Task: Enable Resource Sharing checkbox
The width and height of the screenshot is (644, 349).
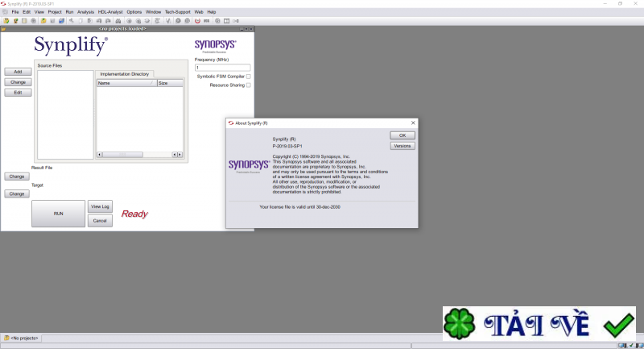Action: [x=248, y=85]
